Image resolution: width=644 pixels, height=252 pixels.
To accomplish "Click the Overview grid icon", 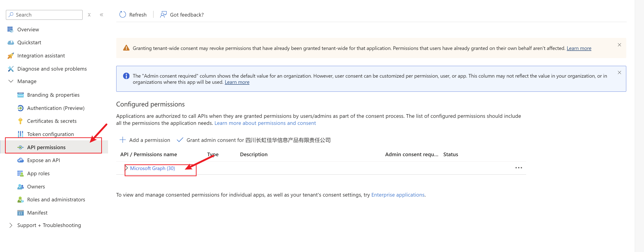I will coord(10,30).
